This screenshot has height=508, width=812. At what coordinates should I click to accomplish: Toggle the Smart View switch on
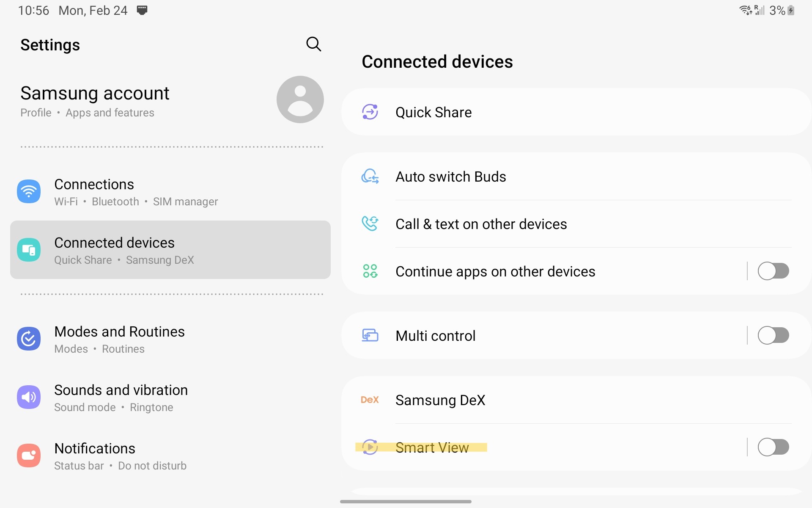773,447
